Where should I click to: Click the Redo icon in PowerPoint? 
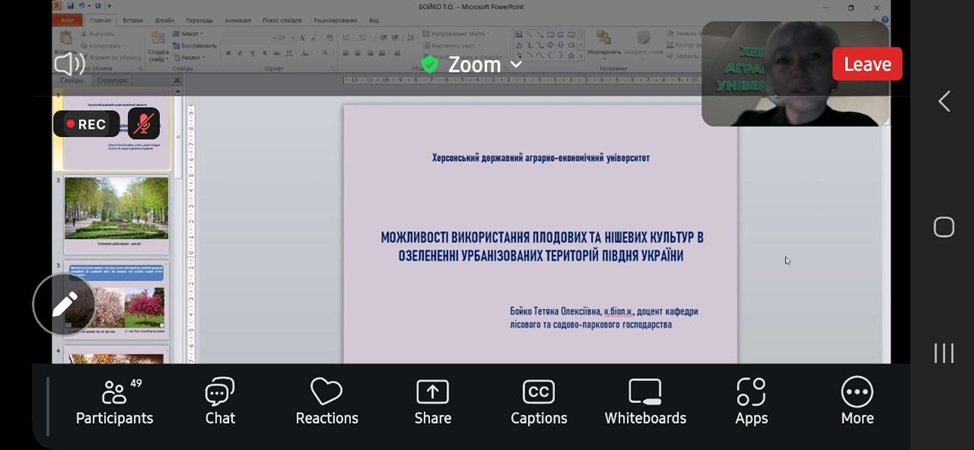(98, 6)
